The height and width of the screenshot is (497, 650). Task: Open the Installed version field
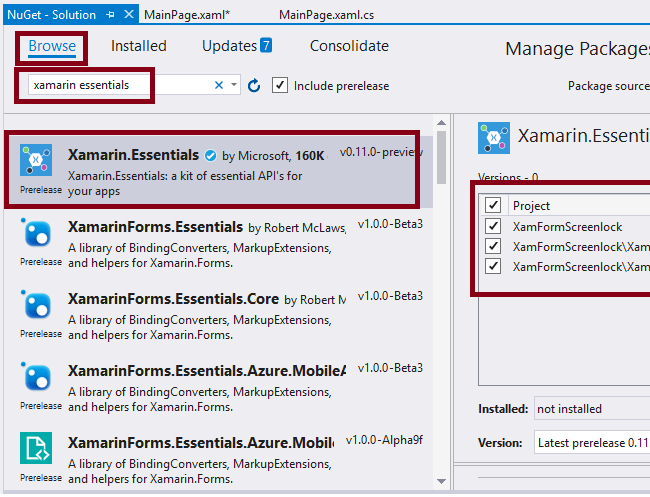tap(590, 409)
